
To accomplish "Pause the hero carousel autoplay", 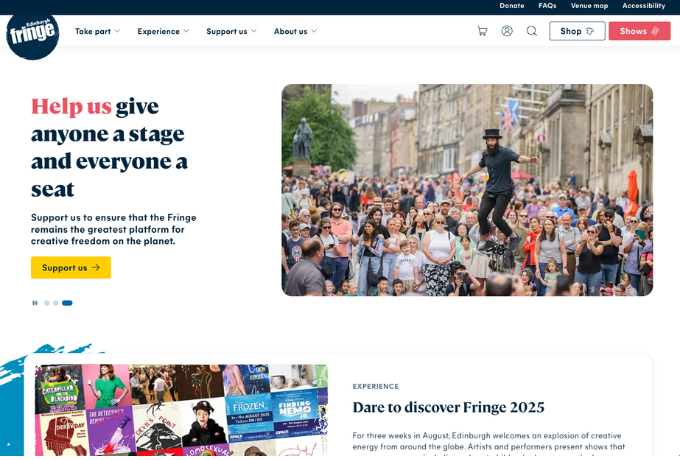I will 35,303.
